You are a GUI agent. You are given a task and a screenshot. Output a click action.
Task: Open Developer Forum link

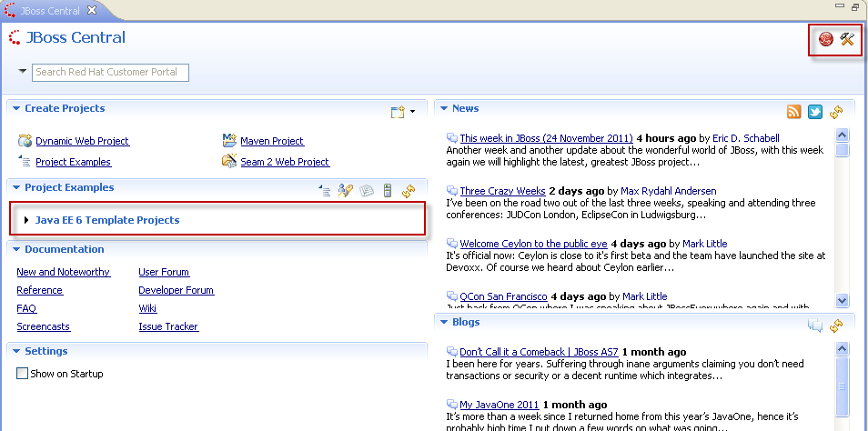pos(177,290)
